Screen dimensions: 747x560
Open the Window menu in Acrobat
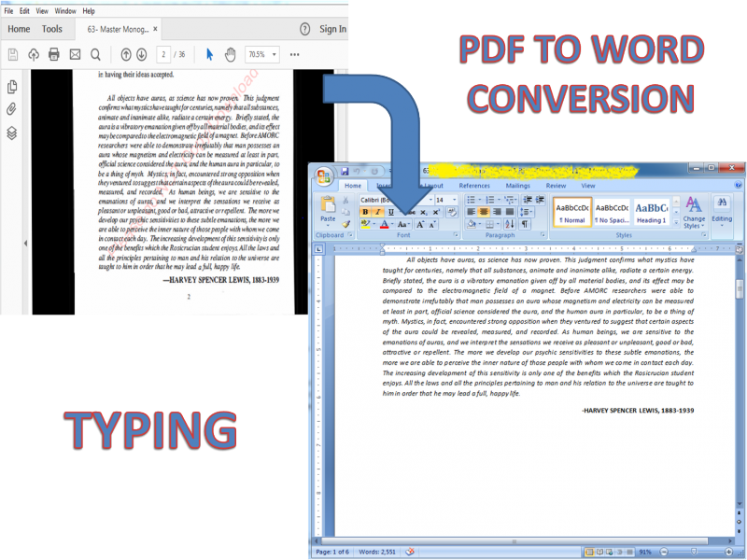[65, 11]
